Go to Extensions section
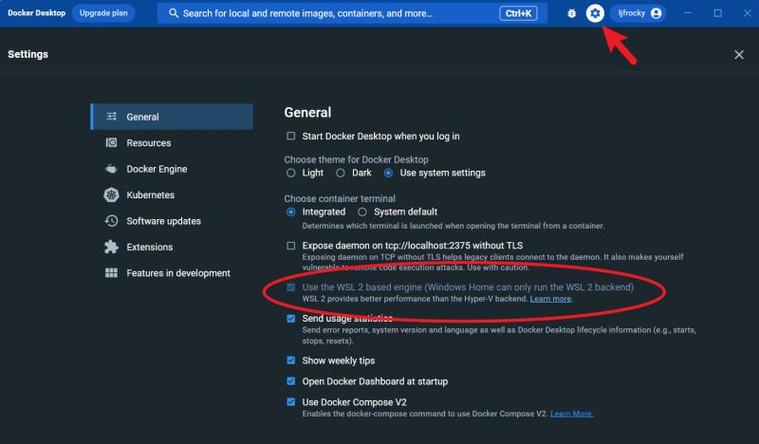 (171, 247)
